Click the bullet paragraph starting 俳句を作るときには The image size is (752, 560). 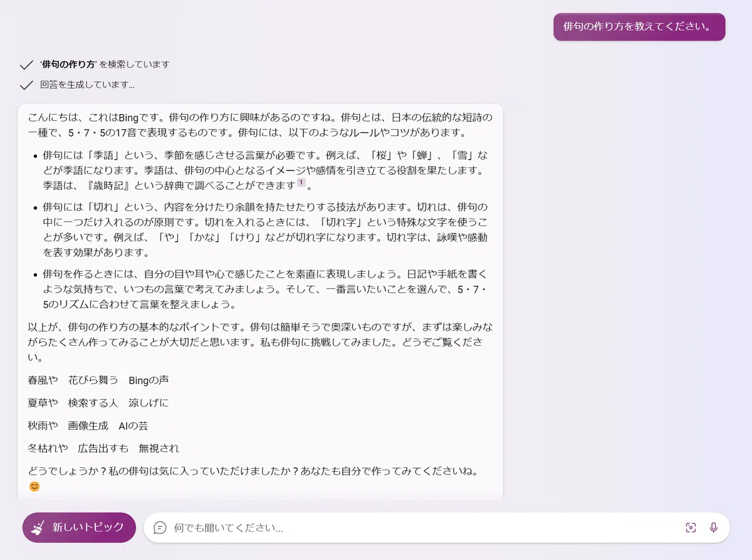[266, 290]
